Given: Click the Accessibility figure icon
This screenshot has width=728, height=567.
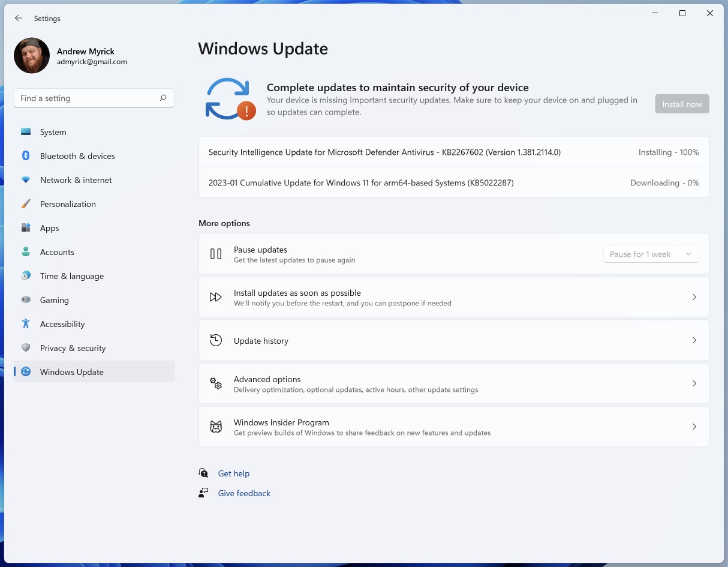Looking at the screenshot, I should (x=26, y=324).
